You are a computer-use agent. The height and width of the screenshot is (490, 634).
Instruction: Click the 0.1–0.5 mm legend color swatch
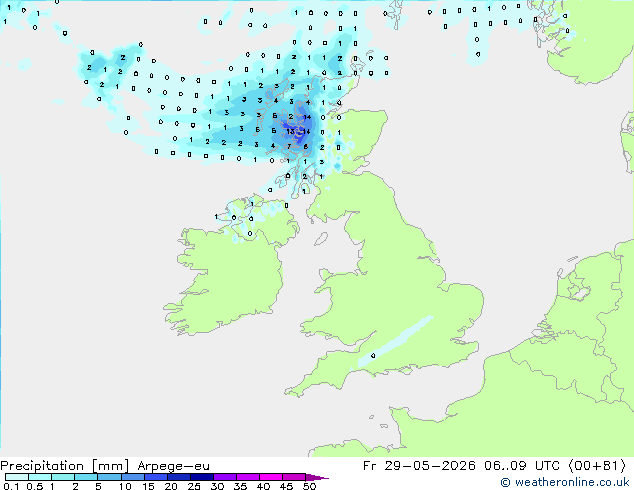click(x=17, y=477)
